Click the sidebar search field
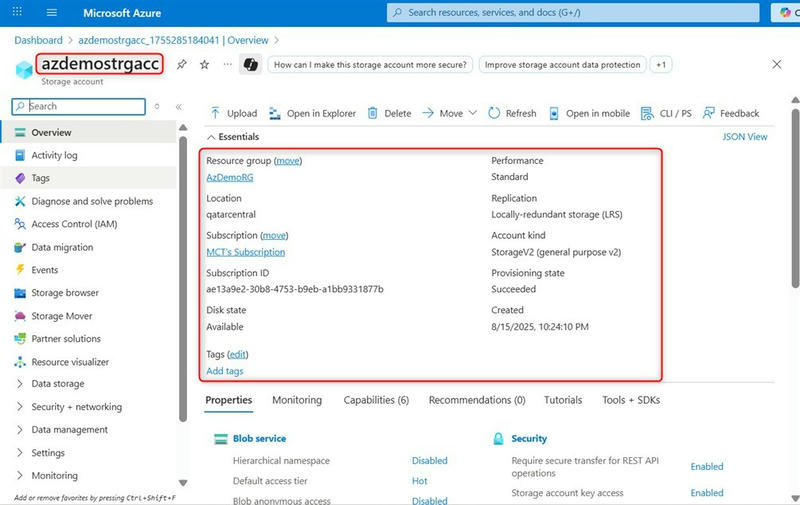 click(x=79, y=106)
